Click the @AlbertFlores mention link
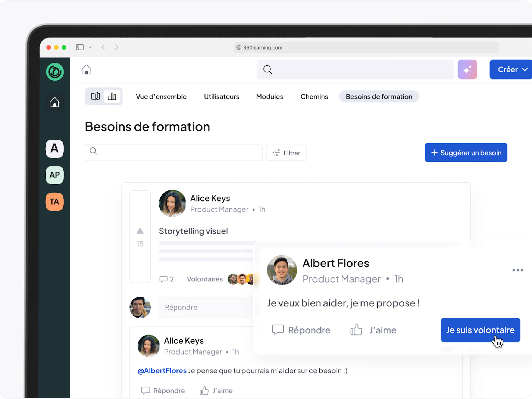 click(162, 370)
